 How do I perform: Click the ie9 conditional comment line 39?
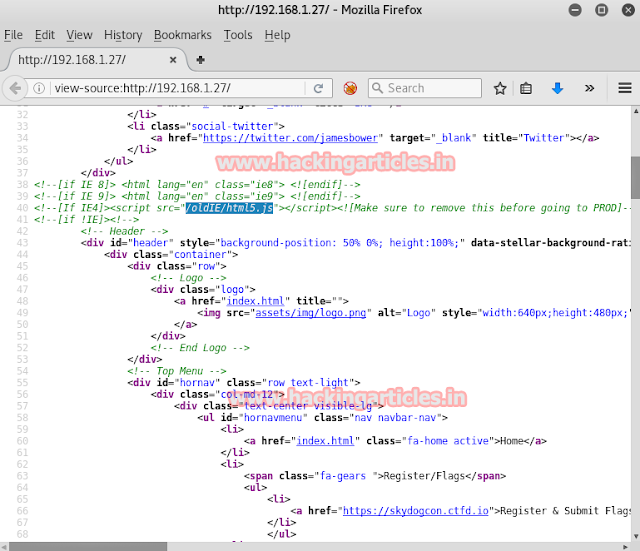197,196
